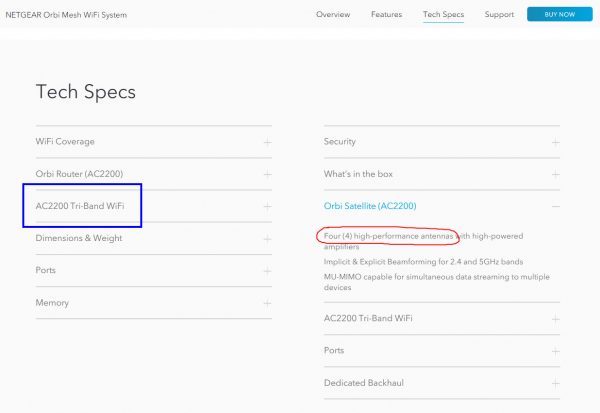This screenshot has width=600, height=413.
Task: Click the What's in the box heading
Action: tap(358, 174)
